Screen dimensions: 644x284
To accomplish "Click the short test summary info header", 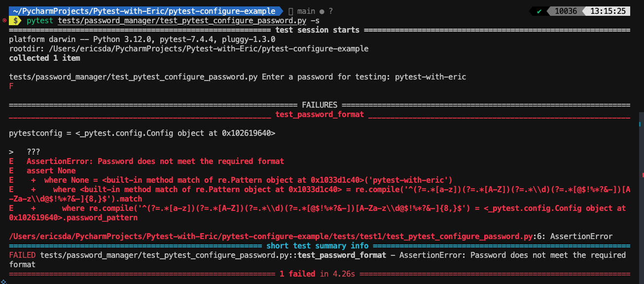I will (x=320, y=245).
